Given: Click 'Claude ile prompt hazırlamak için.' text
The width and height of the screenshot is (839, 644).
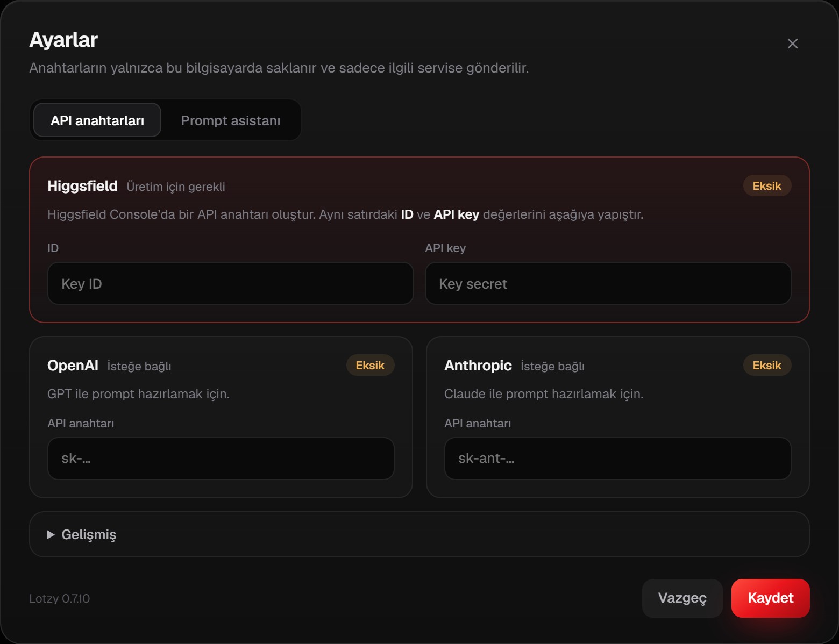Looking at the screenshot, I should [544, 394].
